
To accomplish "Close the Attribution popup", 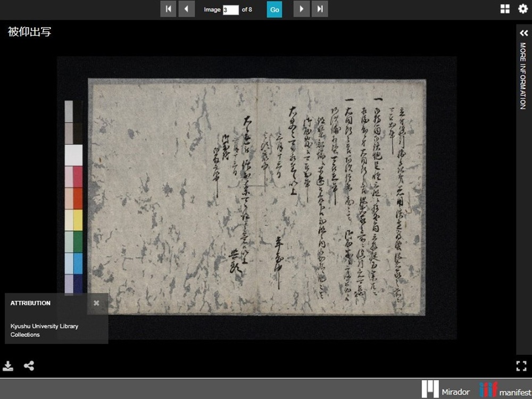I will coord(96,303).
